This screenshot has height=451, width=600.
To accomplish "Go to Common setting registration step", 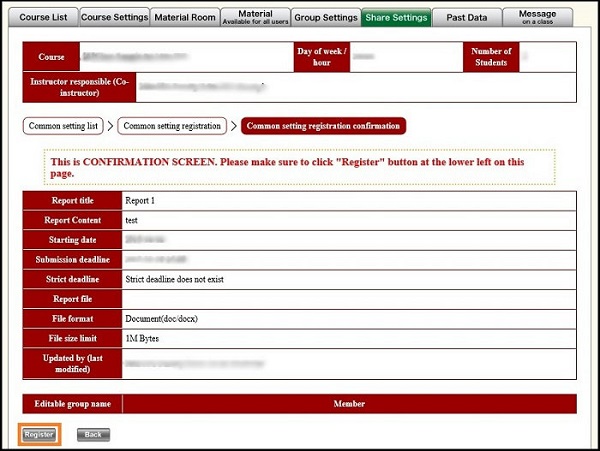I will coord(173,126).
